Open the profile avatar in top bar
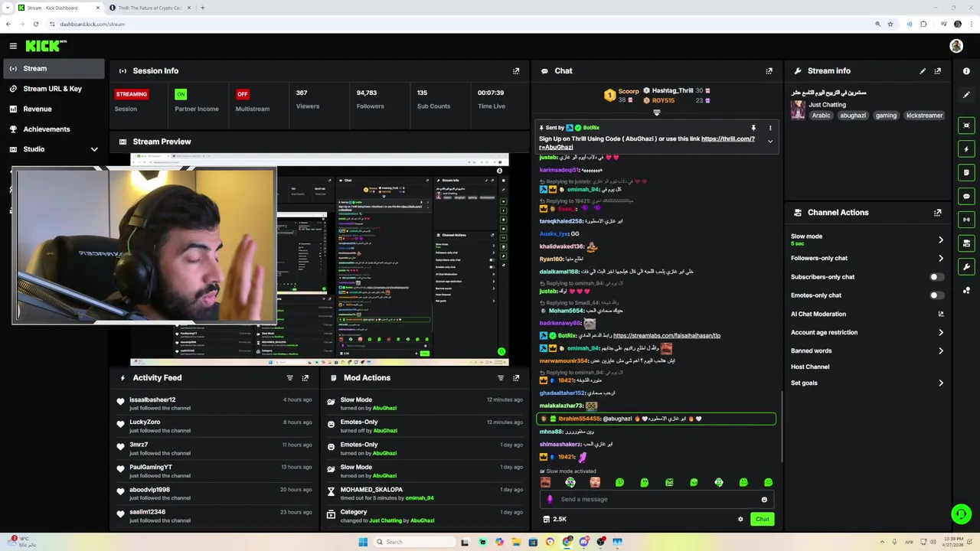This screenshot has width=980, height=551. (956, 46)
